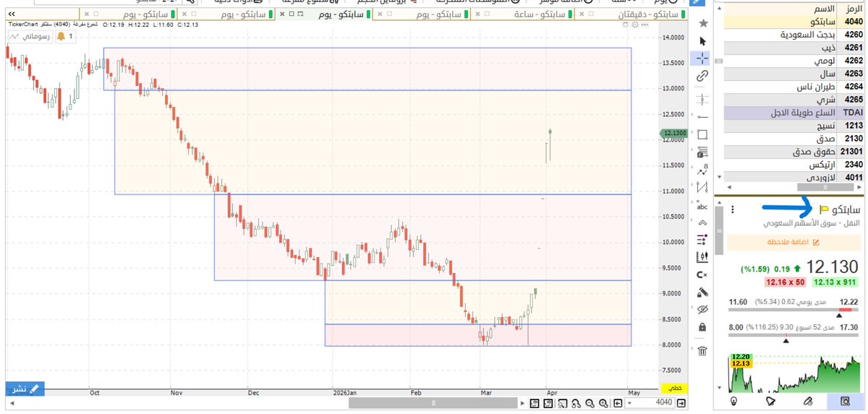The image size is (868, 414).
Task: Click the zoom out magnifier below chart
Action: tap(591, 402)
